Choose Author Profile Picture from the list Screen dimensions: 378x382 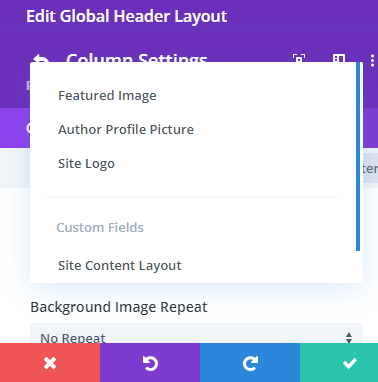coord(126,129)
